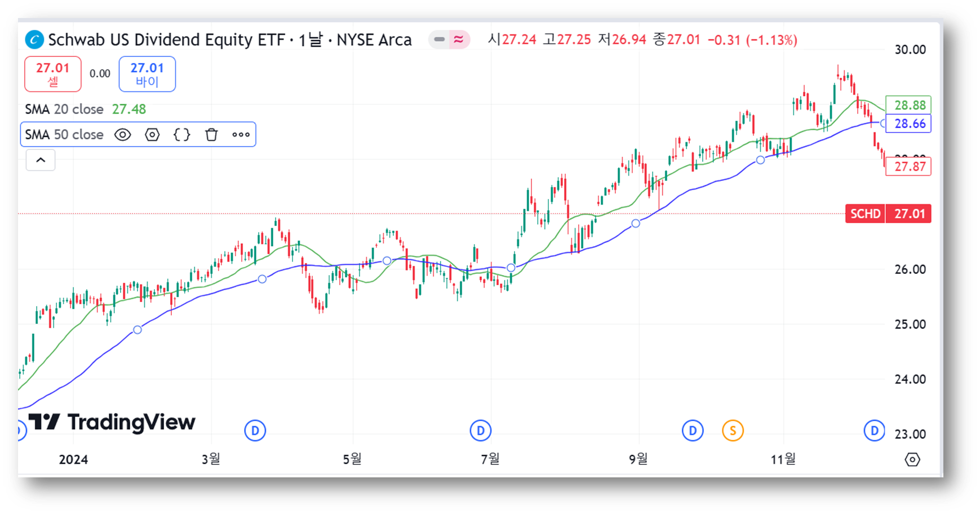This screenshot has width=980, height=514.
Task: Click the 9월 label on time axis
Action: click(x=638, y=459)
